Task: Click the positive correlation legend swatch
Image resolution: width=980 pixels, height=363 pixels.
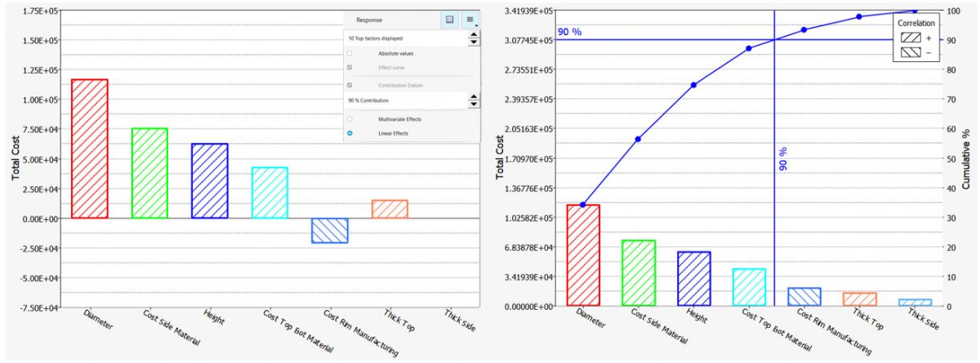Action: 910,37
